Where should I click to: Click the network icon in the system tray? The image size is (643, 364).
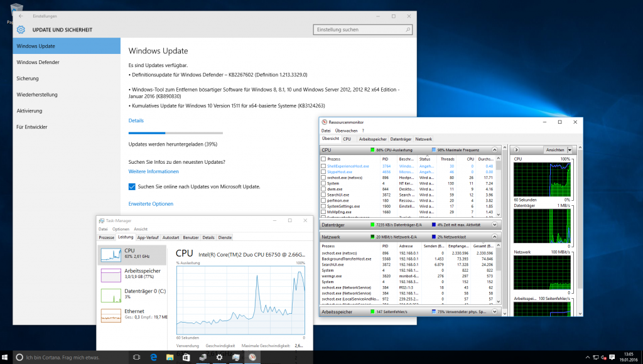pos(596,358)
